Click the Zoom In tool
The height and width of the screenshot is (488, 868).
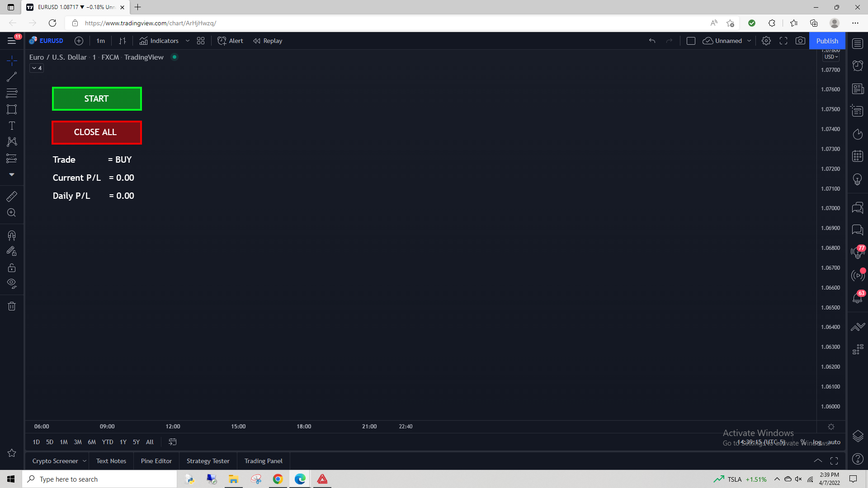(12, 213)
